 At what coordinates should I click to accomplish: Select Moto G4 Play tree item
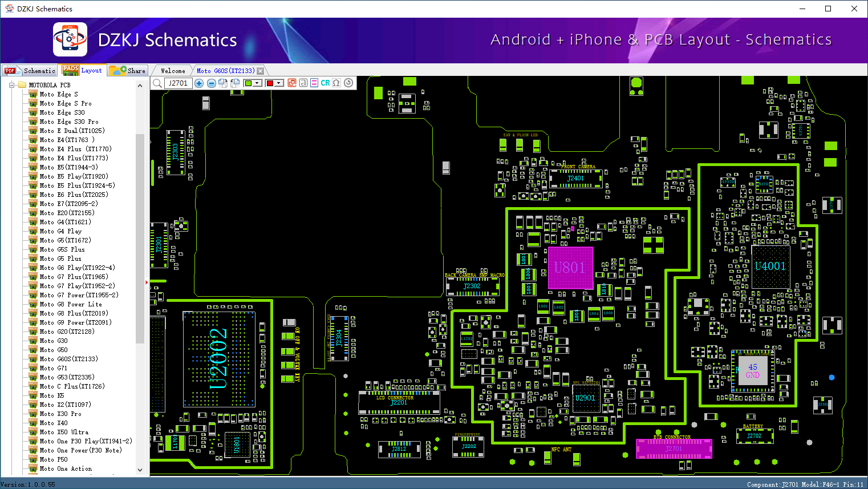(x=60, y=231)
